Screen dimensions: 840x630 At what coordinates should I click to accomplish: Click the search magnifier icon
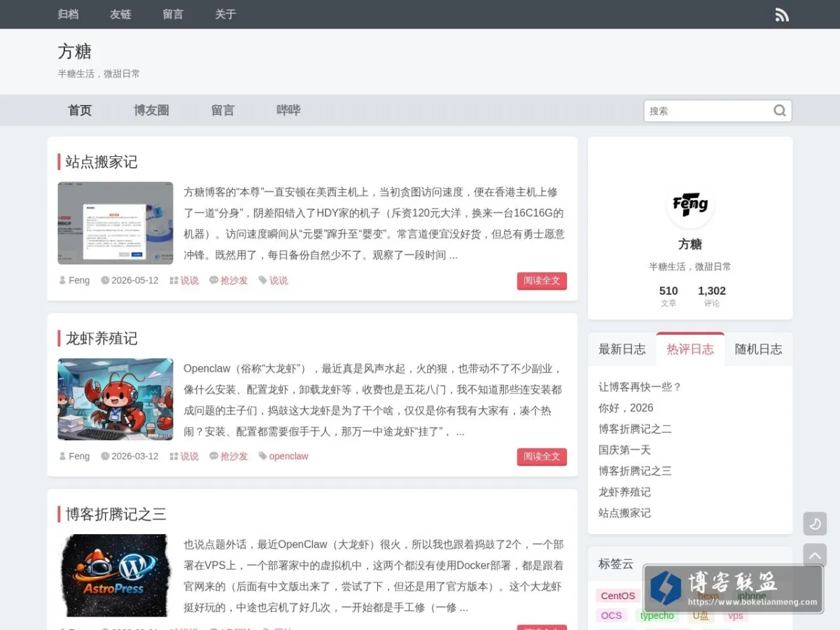(x=780, y=111)
